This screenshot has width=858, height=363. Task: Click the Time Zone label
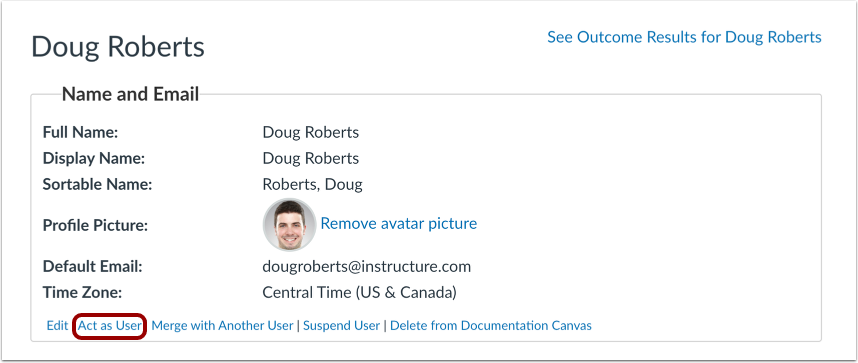pos(82,292)
